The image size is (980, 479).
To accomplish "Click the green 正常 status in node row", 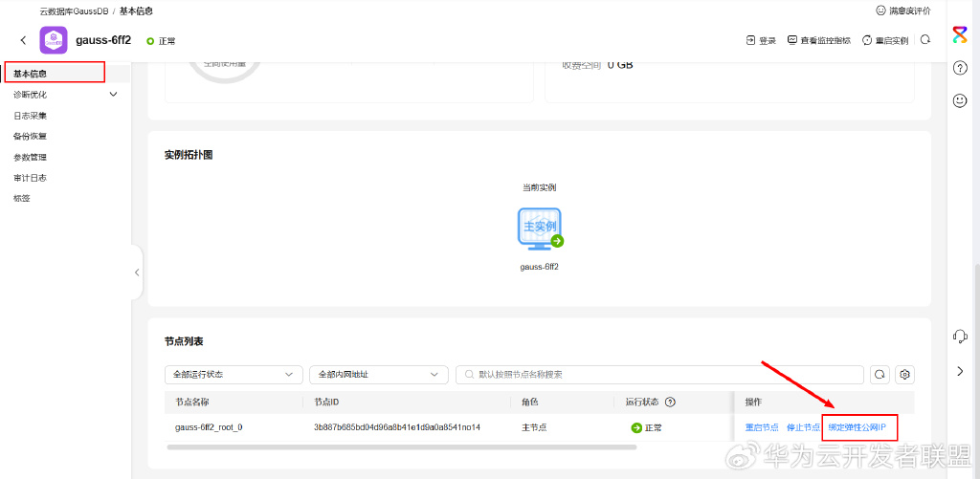I will [646, 427].
